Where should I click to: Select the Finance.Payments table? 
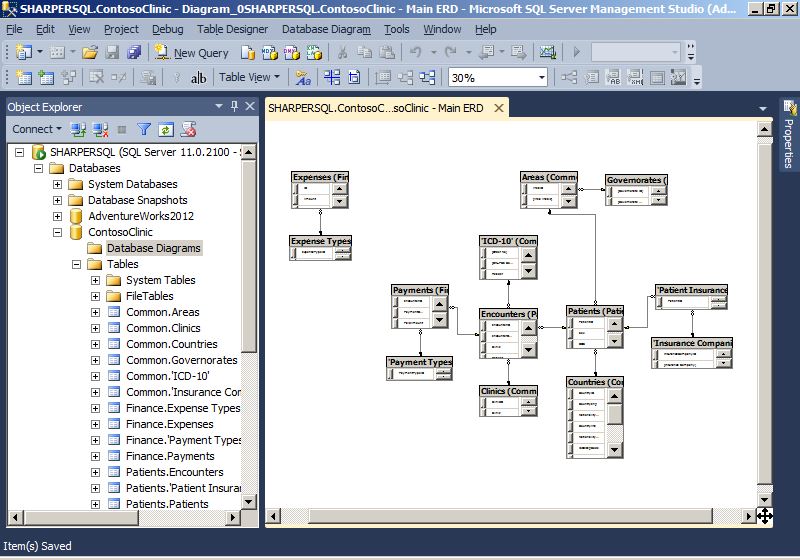tap(170, 456)
